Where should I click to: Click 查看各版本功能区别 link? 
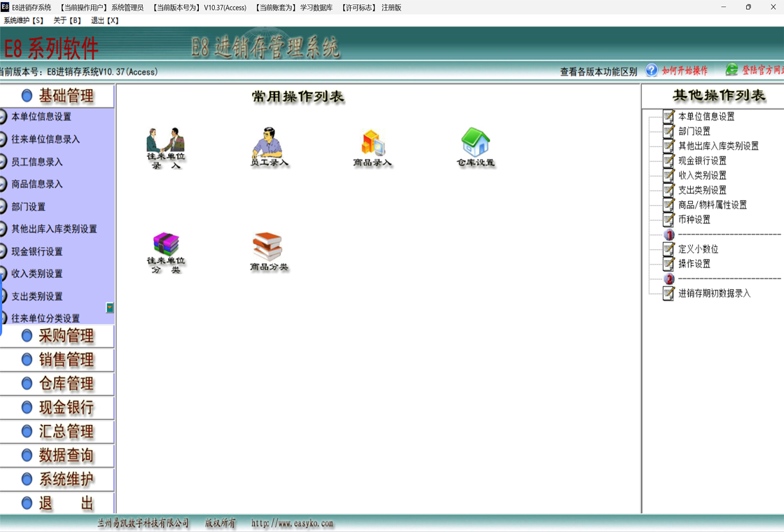(598, 71)
